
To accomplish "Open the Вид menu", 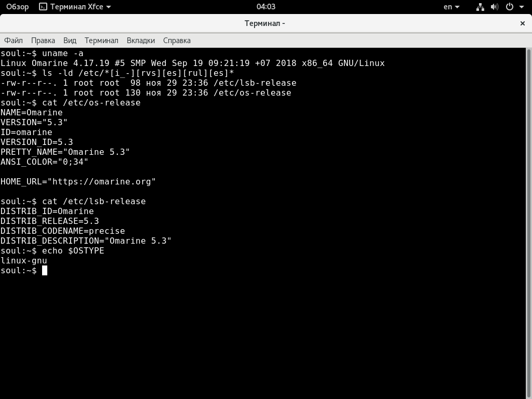I will tap(70, 41).
